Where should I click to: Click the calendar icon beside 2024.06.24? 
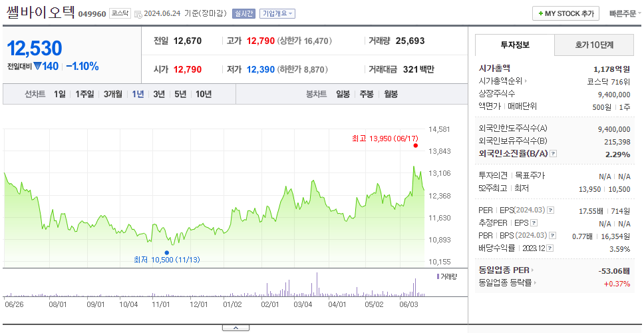tap(138, 14)
